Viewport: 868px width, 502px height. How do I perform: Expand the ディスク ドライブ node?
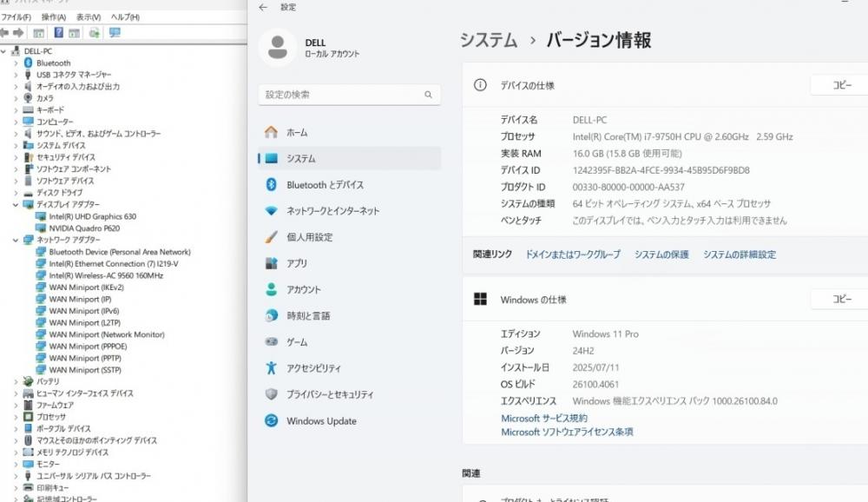tap(16, 193)
